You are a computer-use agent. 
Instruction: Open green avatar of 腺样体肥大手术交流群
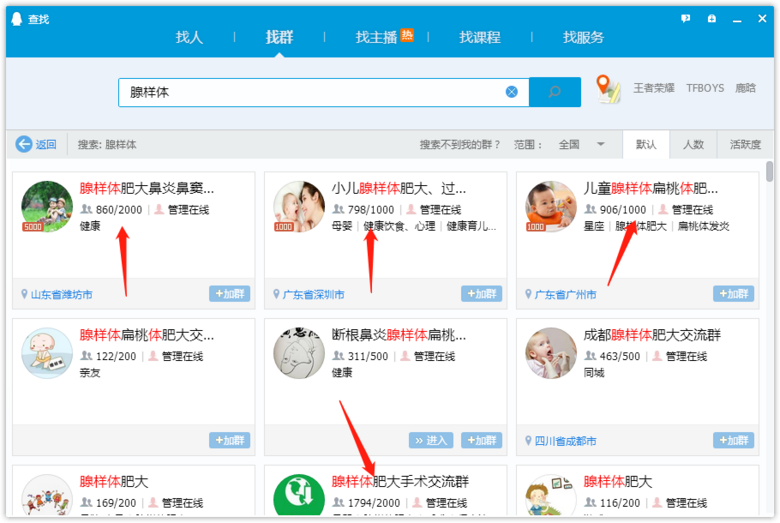tap(298, 495)
